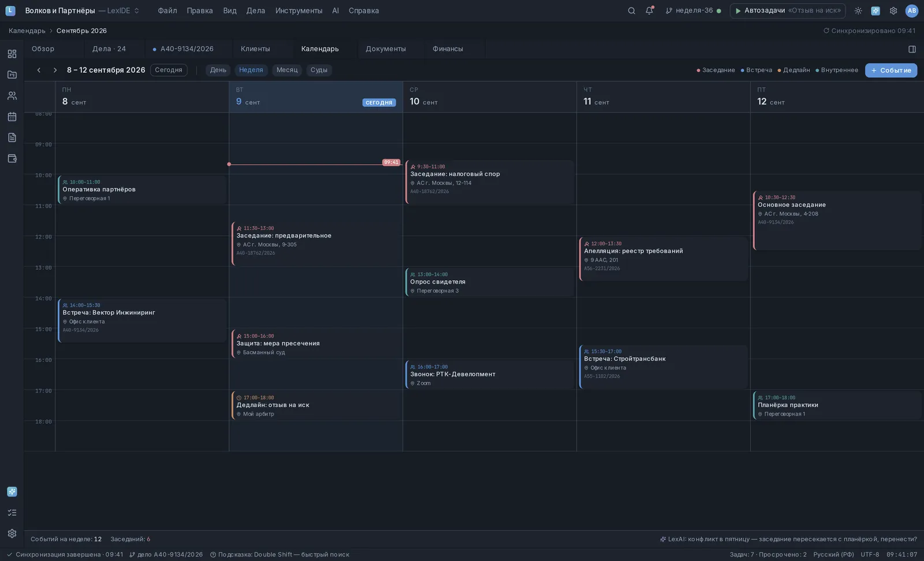
Task: Go to previous week arrow
Action: point(39,70)
